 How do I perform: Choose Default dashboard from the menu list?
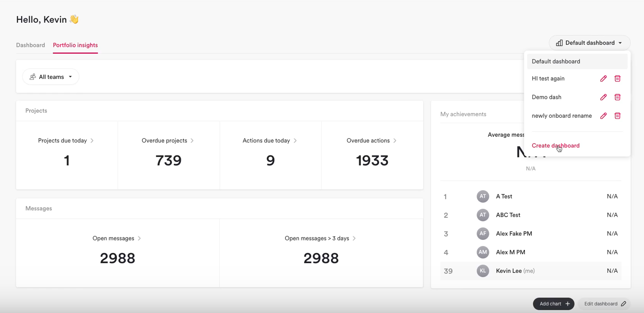pyautogui.click(x=577, y=61)
